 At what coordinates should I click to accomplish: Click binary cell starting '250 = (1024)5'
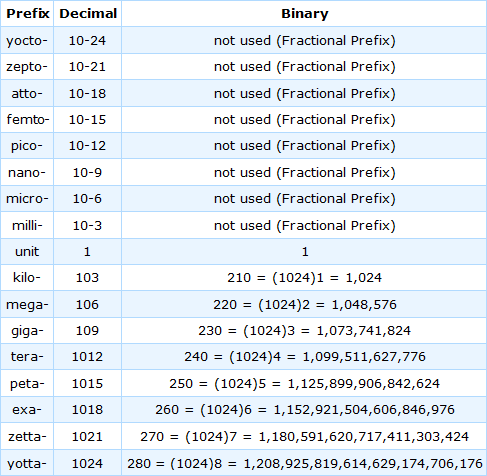pos(304,383)
